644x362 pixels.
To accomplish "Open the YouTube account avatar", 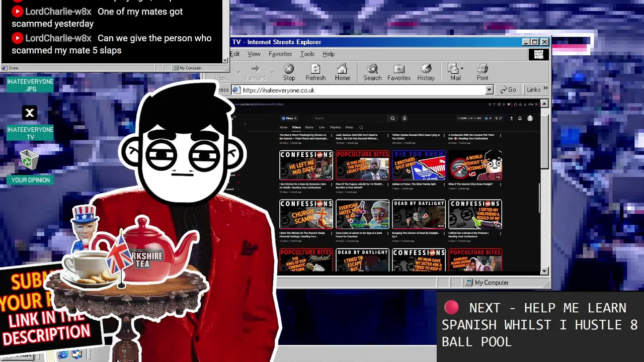I will (530, 118).
